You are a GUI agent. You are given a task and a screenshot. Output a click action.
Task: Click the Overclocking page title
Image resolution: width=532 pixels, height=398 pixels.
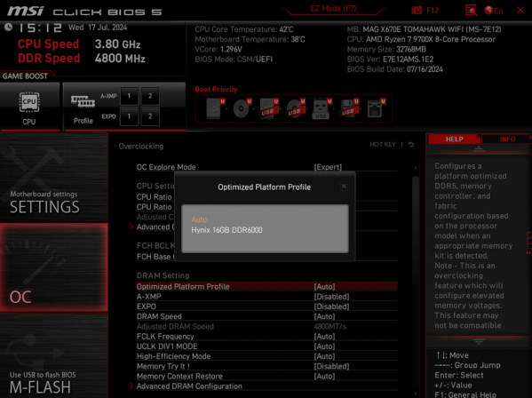(x=141, y=147)
